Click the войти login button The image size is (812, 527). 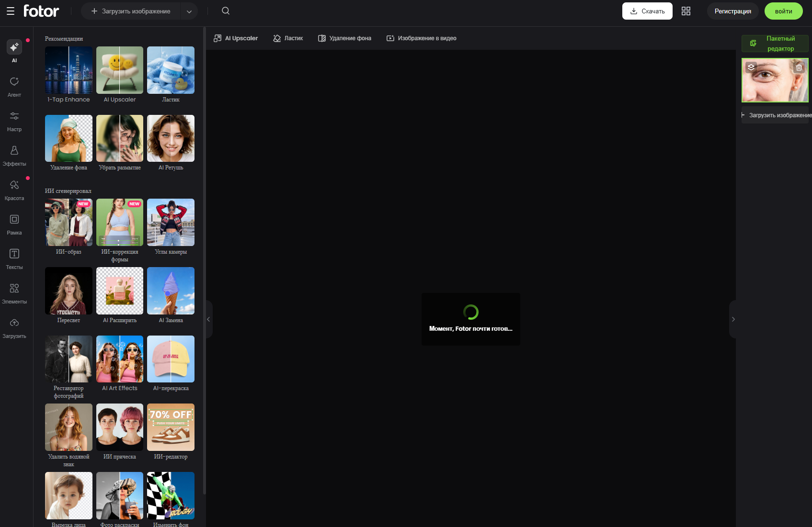click(783, 11)
